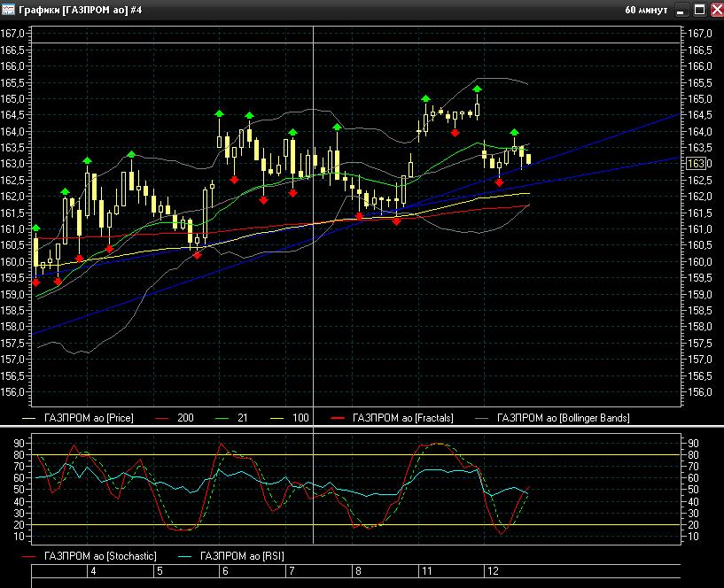Click the chart window icon in title bar
The height and width of the screenshot is (588, 724).
tap(8, 10)
